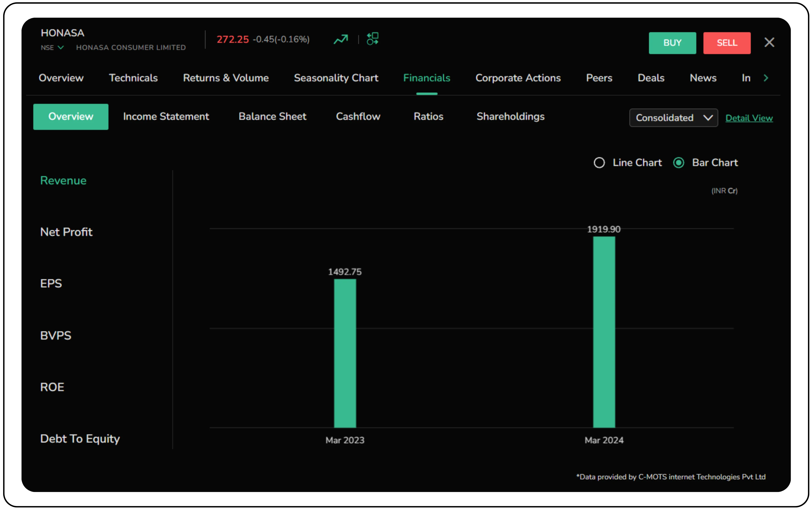812x511 pixels.
Task: Open the Detail View link
Action: pos(749,118)
